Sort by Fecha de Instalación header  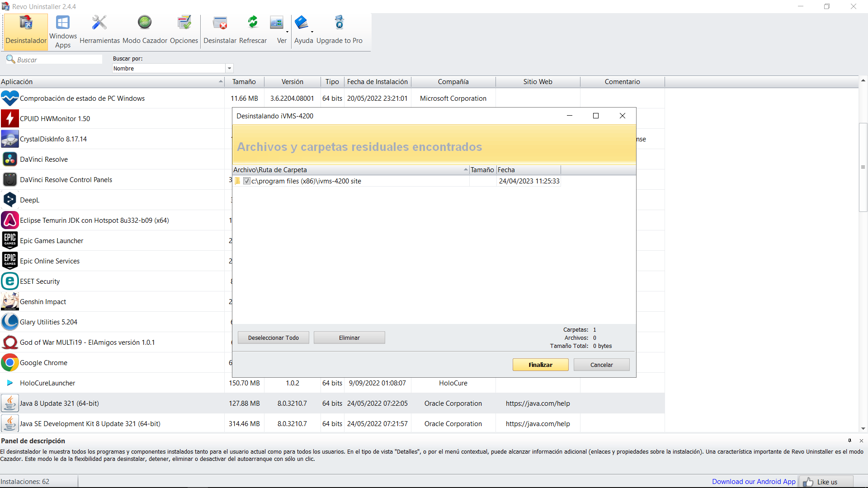pos(377,82)
